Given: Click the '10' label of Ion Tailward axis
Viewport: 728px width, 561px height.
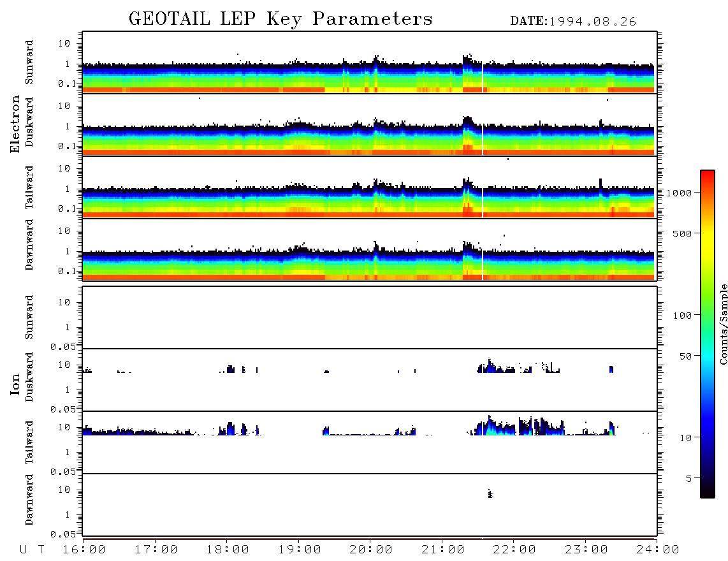Looking at the screenshot, I should pyautogui.click(x=64, y=427).
